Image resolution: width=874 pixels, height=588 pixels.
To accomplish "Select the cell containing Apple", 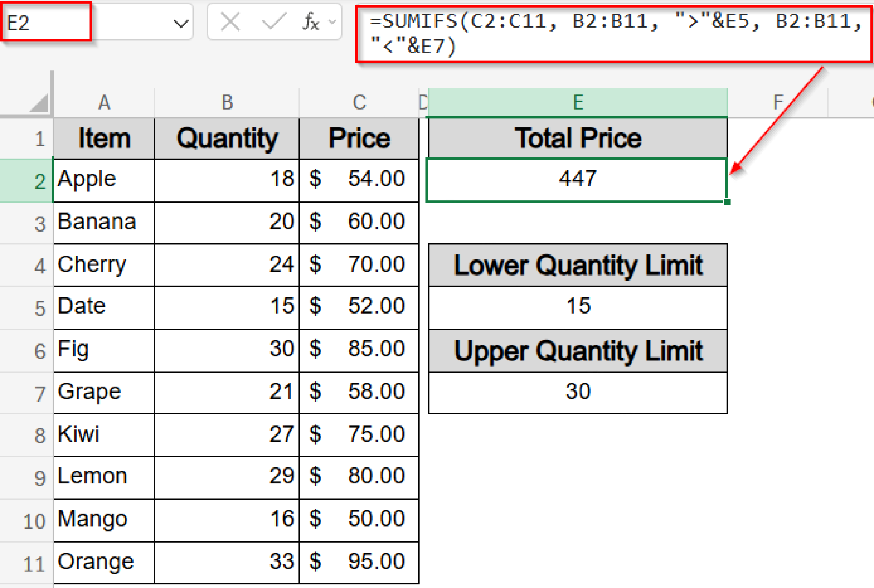I will coord(104,180).
